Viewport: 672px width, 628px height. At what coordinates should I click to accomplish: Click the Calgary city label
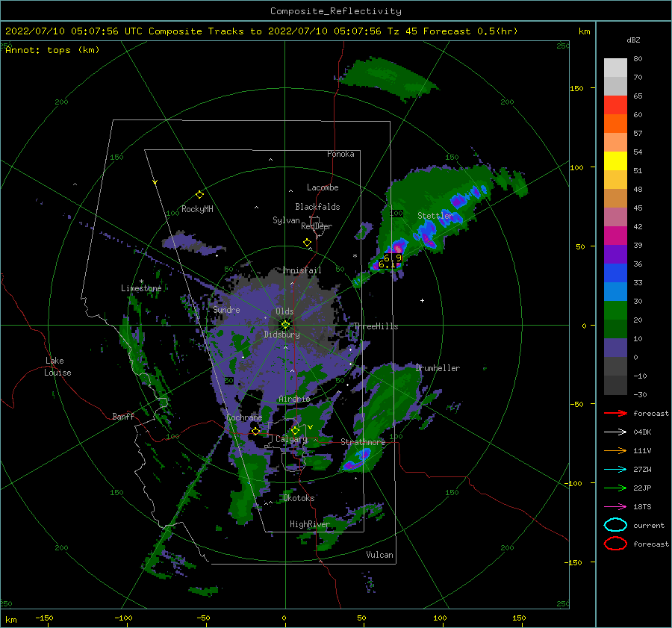291,439
